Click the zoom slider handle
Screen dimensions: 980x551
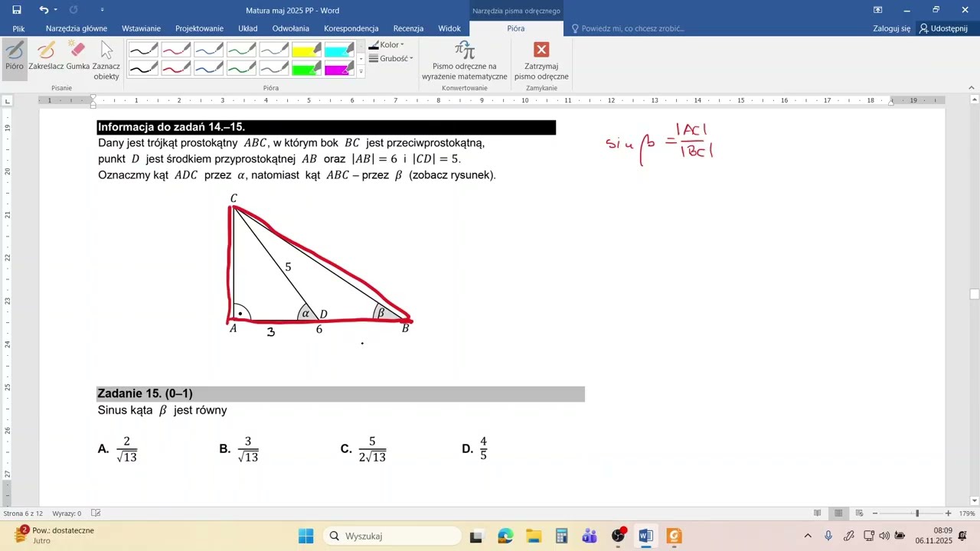pos(917,514)
